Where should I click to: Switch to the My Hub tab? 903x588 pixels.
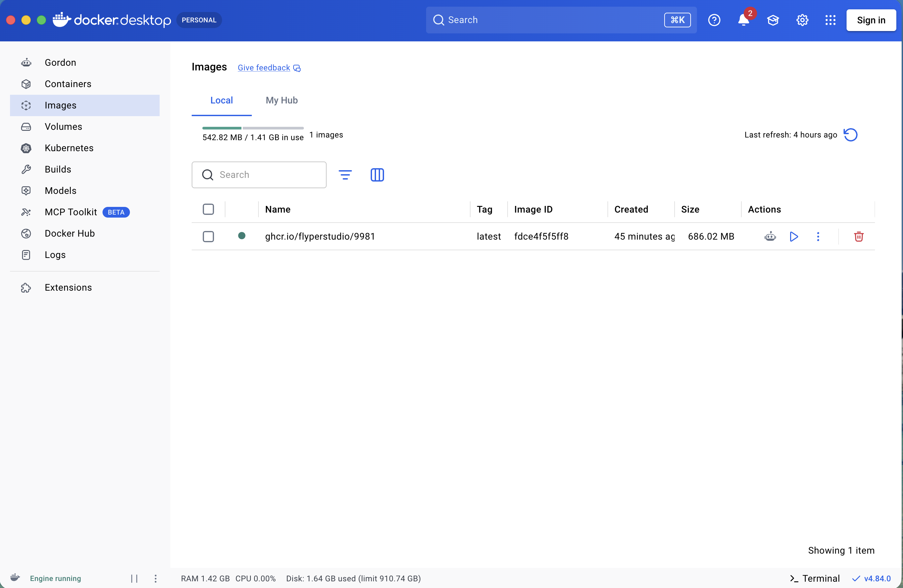click(282, 100)
